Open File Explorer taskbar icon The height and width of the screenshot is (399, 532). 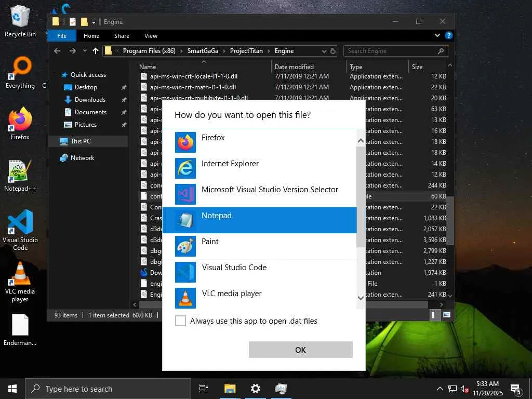(x=230, y=389)
